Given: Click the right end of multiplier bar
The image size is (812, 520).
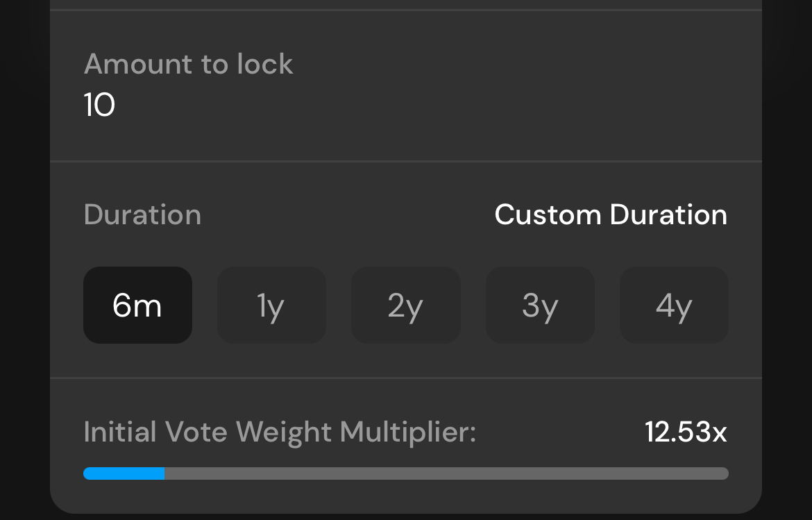Looking at the screenshot, I should point(725,473).
